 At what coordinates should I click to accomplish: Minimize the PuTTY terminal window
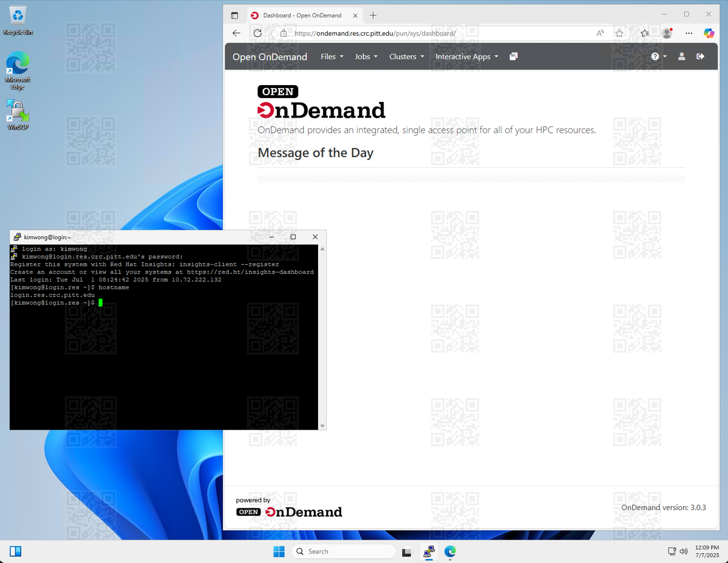[x=271, y=237]
